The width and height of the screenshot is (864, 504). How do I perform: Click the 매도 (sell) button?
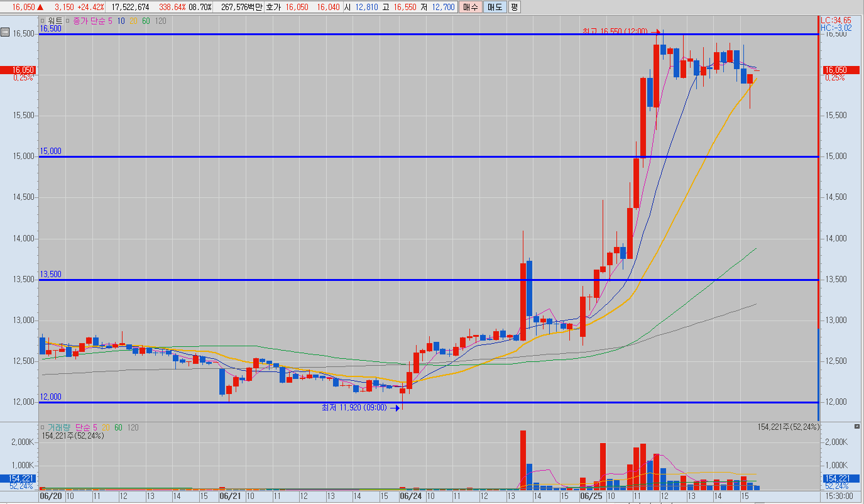(495, 7)
